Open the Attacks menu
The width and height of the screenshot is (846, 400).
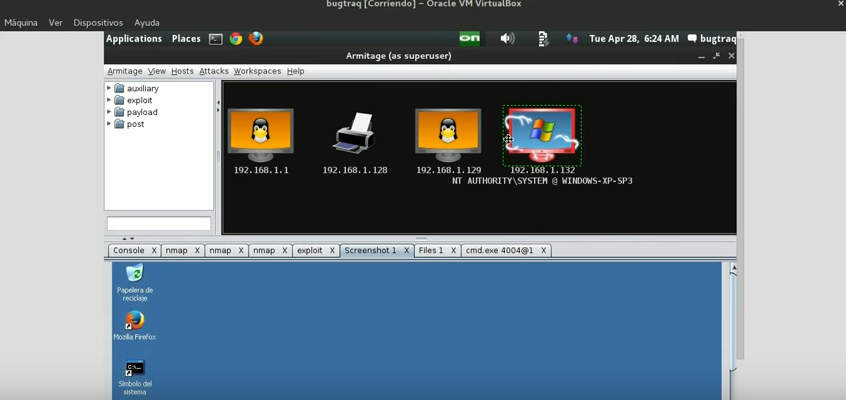[x=213, y=71]
